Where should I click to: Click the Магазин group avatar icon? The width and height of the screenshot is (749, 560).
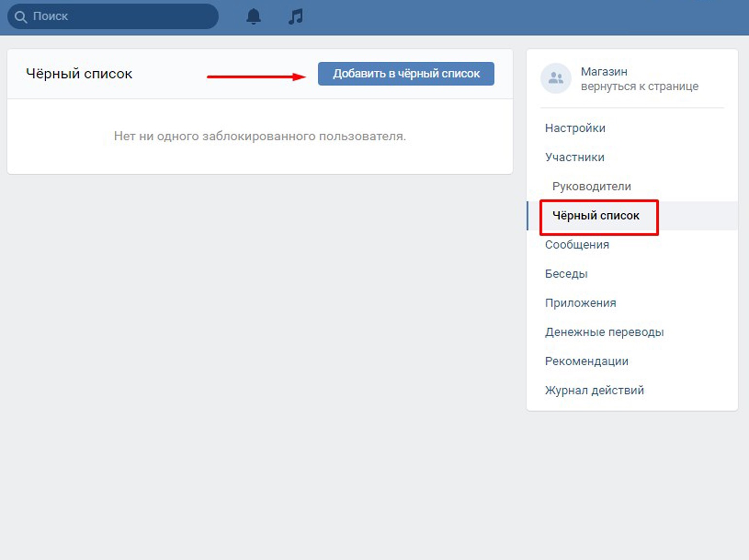(556, 78)
